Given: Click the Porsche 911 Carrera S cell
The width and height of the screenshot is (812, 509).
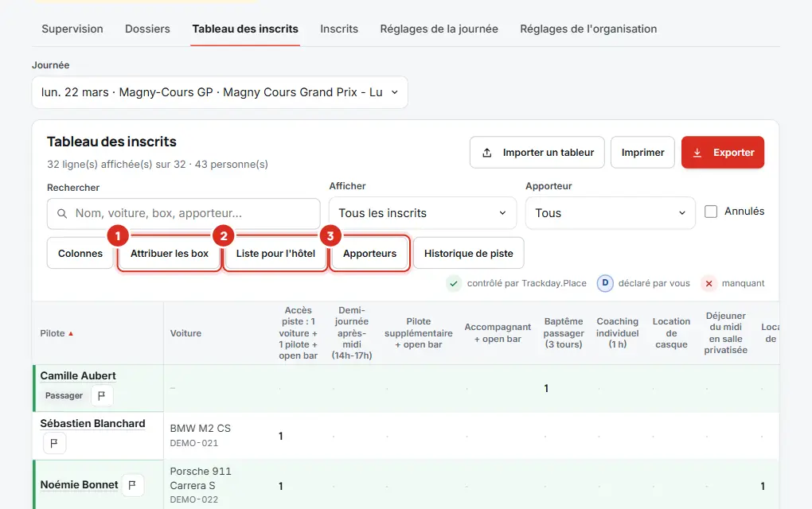Looking at the screenshot, I should [x=201, y=479].
